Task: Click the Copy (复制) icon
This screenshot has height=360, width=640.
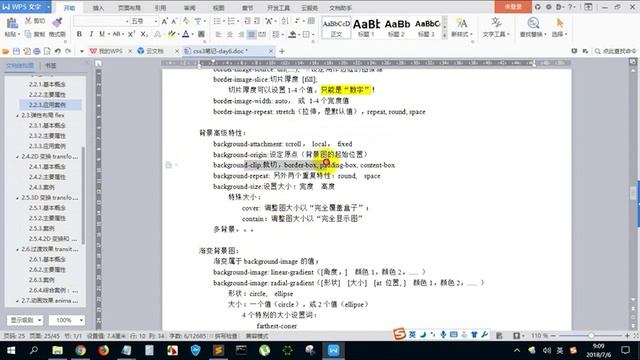Action: point(28,34)
